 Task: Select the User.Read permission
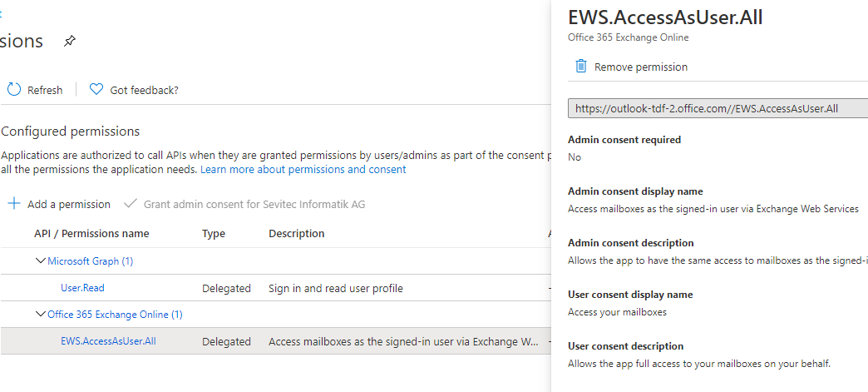pyautogui.click(x=82, y=288)
